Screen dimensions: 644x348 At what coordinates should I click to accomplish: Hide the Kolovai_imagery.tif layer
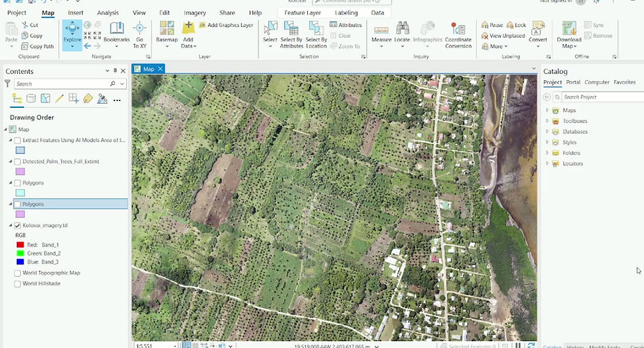tap(17, 226)
